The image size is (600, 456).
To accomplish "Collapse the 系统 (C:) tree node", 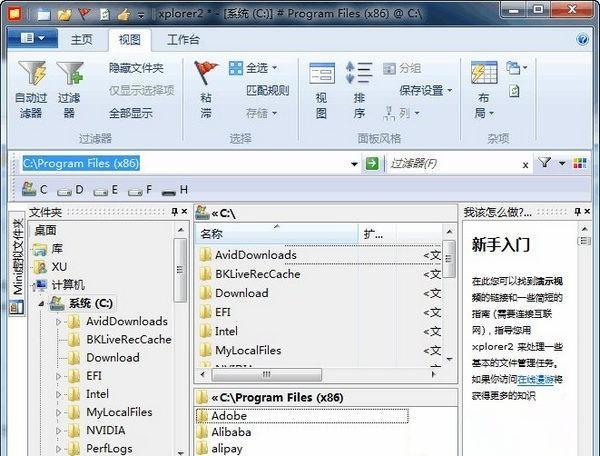I will [41, 304].
